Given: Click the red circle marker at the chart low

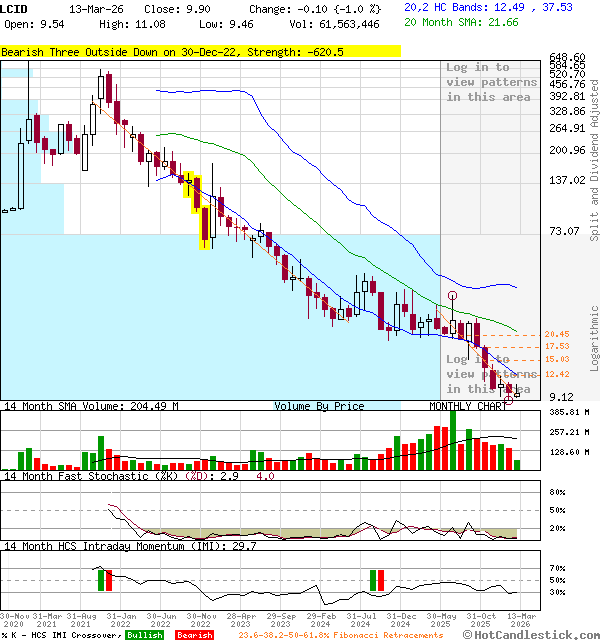Looking at the screenshot, I should (x=509, y=398).
